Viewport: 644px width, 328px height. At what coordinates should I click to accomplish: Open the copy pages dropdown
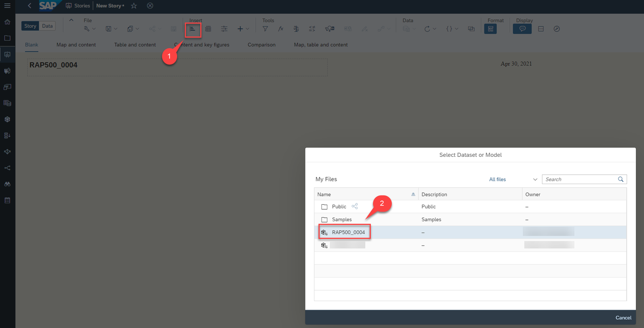[133, 29]
